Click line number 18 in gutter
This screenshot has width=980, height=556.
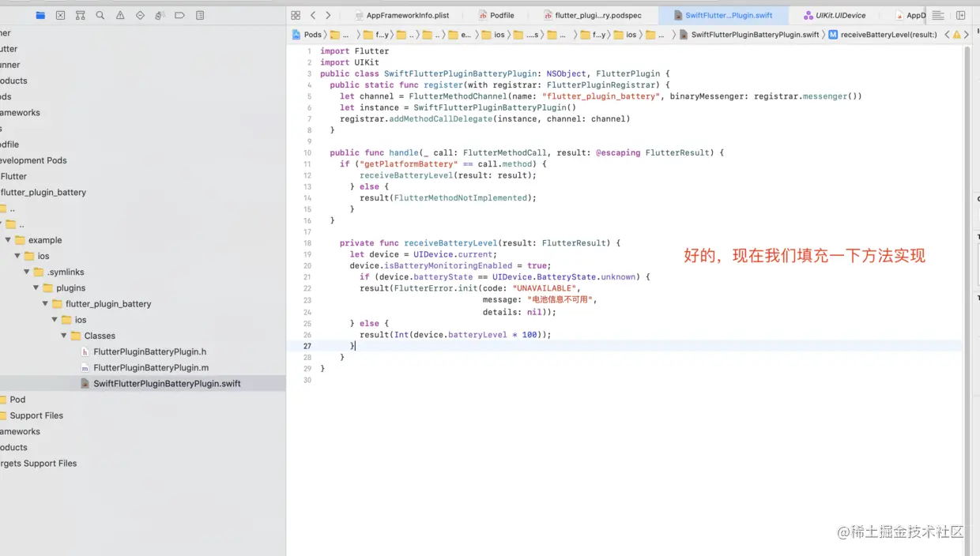pyautogui.click(x=308, y=243)
